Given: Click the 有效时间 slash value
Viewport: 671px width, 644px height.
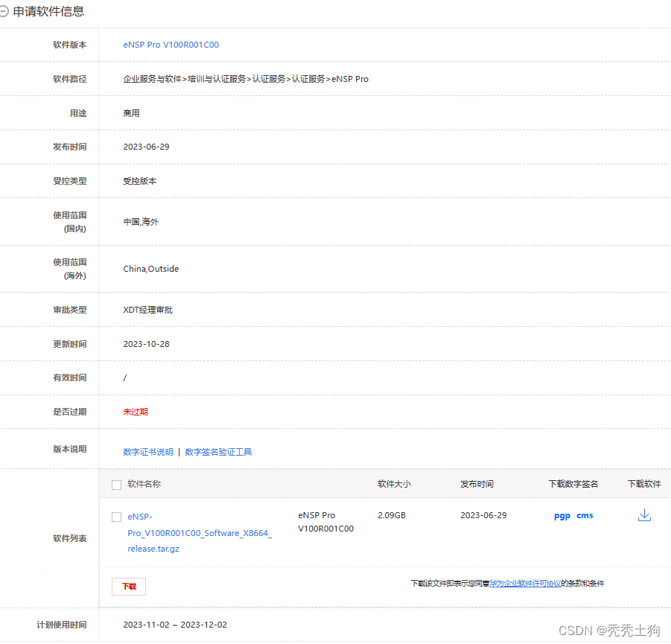Looking at the screenshot, I should click(x=125, y=378).
